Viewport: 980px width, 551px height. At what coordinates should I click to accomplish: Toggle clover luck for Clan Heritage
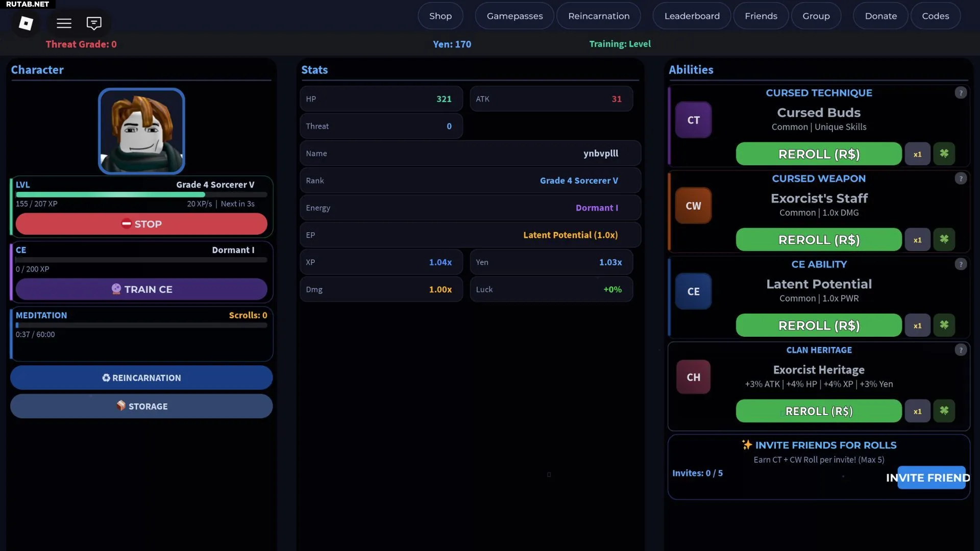tap(944, 411)
